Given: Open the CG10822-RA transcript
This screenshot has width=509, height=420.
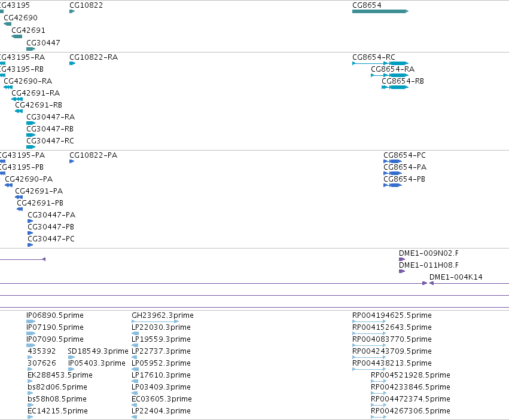Looking at the screenshot, I should (x=72, y=63).
